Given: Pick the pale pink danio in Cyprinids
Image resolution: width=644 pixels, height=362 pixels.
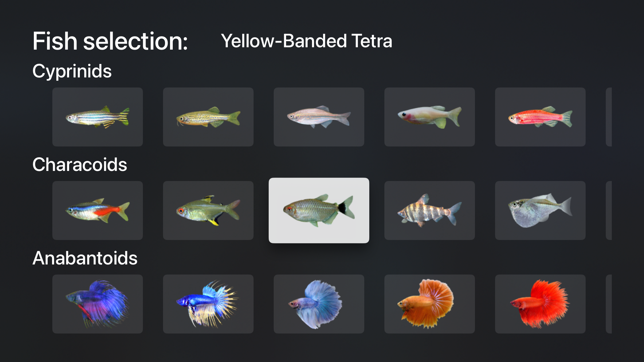Looking at the screenshot, I should click(x=319, y=117).
